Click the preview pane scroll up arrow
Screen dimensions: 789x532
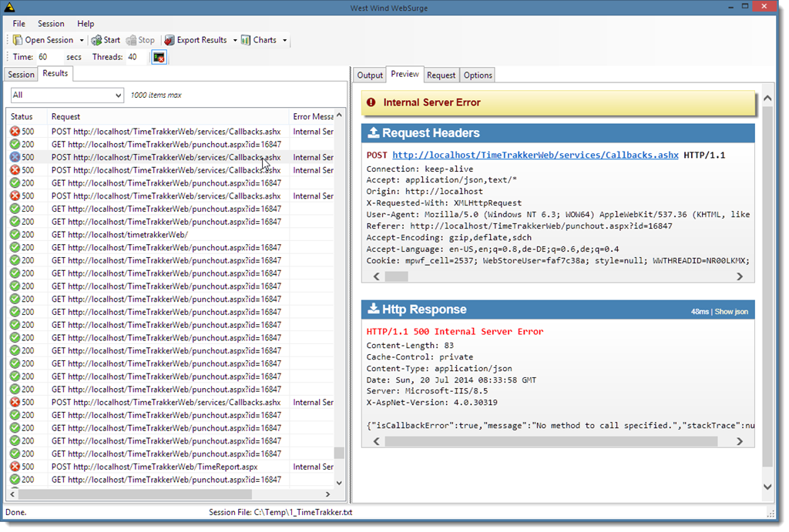pos(767,99)
